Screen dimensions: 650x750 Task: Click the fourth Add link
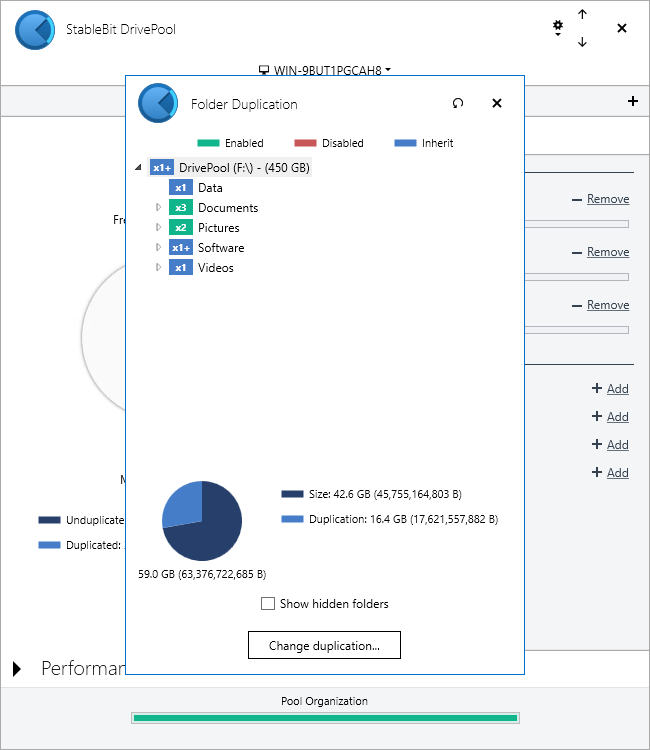[617, 473]
